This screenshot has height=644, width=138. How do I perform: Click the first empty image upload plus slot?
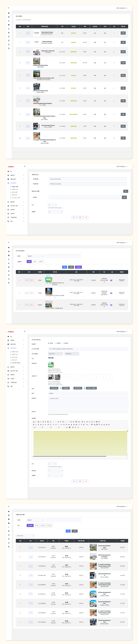coord(64,377)
